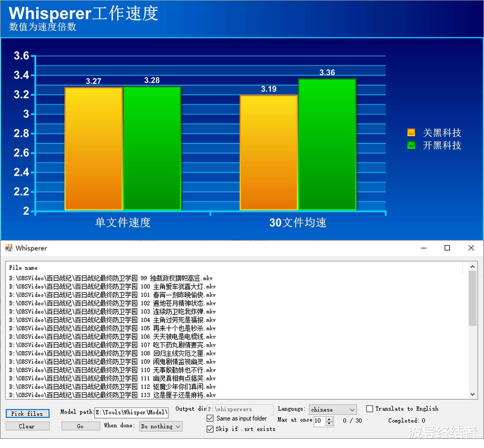
Task: Click the 3.19 orange bar in chart
Action: point(269,153)
